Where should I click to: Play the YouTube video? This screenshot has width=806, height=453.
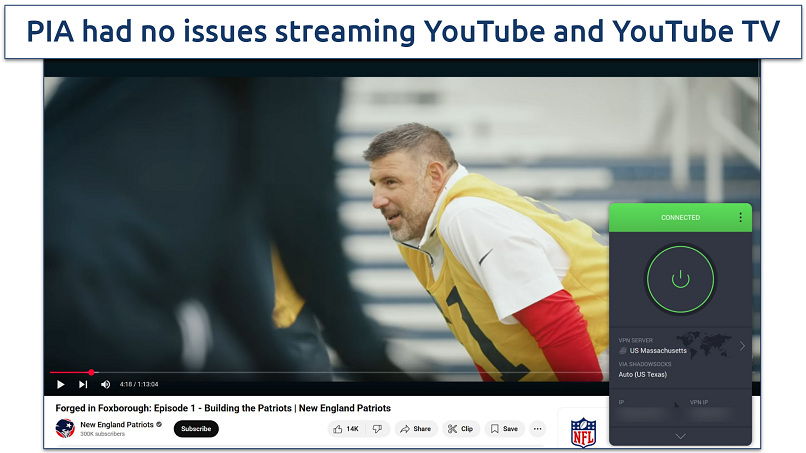(60, 384)
